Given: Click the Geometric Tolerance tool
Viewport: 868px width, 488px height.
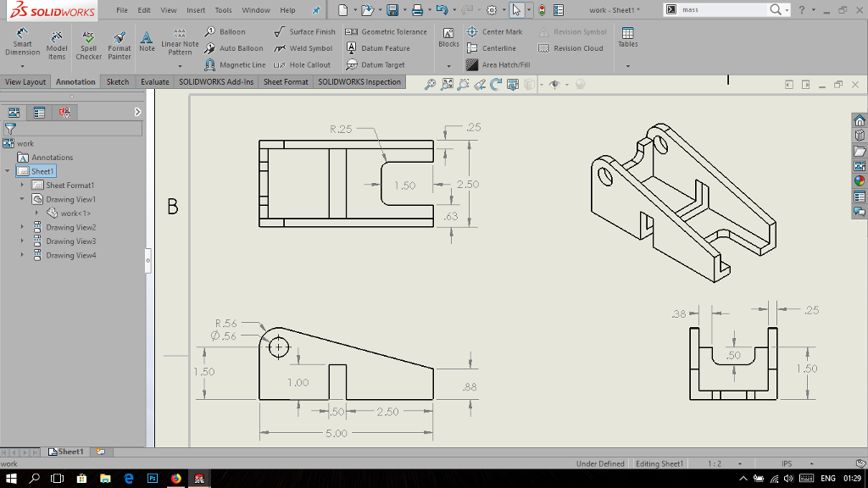Looking at the screenshot, I should [x=387, y=31].
